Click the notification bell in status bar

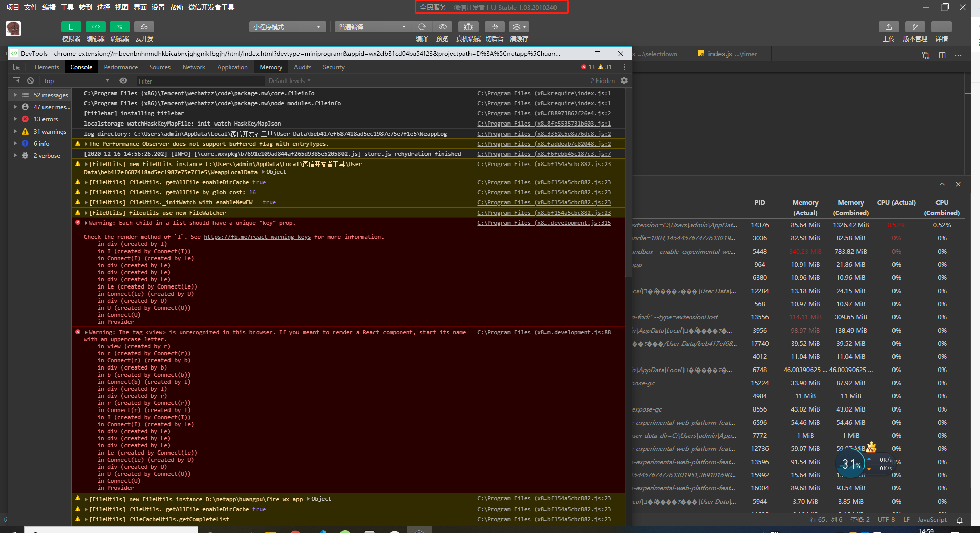[960, 520]
